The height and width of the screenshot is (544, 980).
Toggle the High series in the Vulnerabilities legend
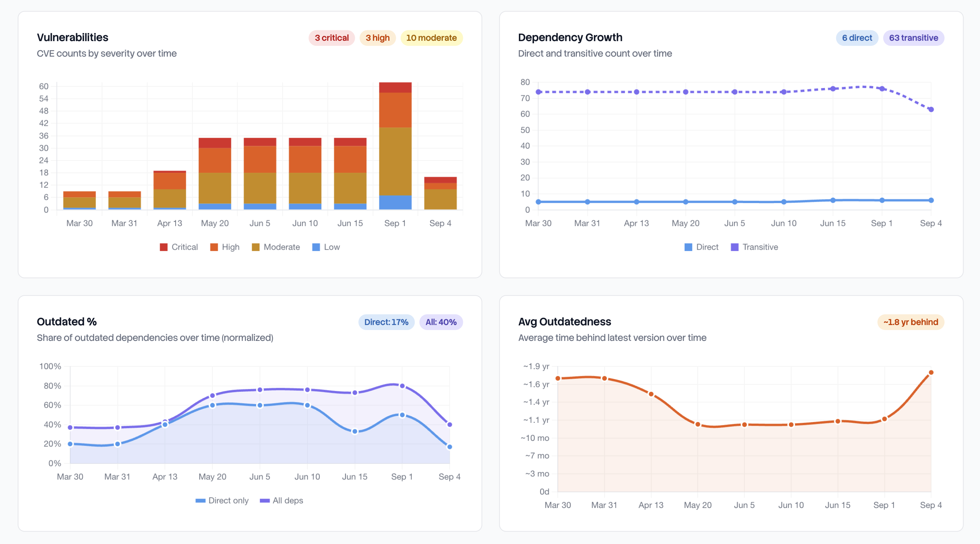coord(225,247)
